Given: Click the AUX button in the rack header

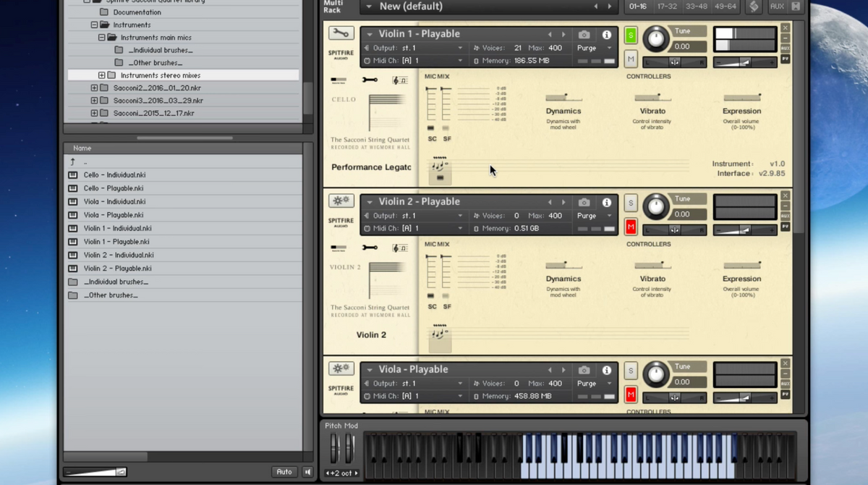Looking at the screenshot, I should coord(777,7).
